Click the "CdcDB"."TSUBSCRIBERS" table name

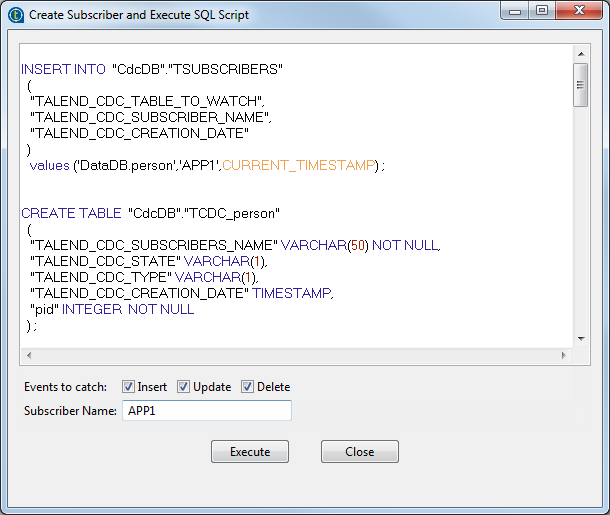click(x=197, y=69)
